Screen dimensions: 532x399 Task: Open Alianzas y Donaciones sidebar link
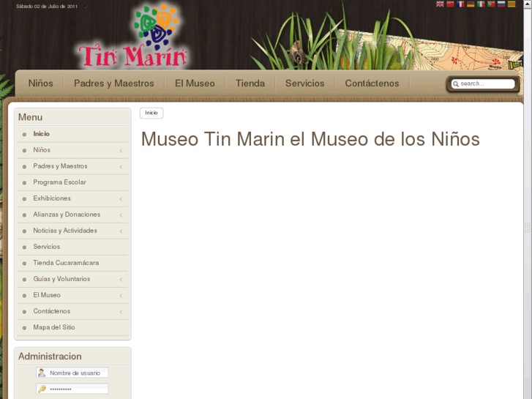(67, 215)
